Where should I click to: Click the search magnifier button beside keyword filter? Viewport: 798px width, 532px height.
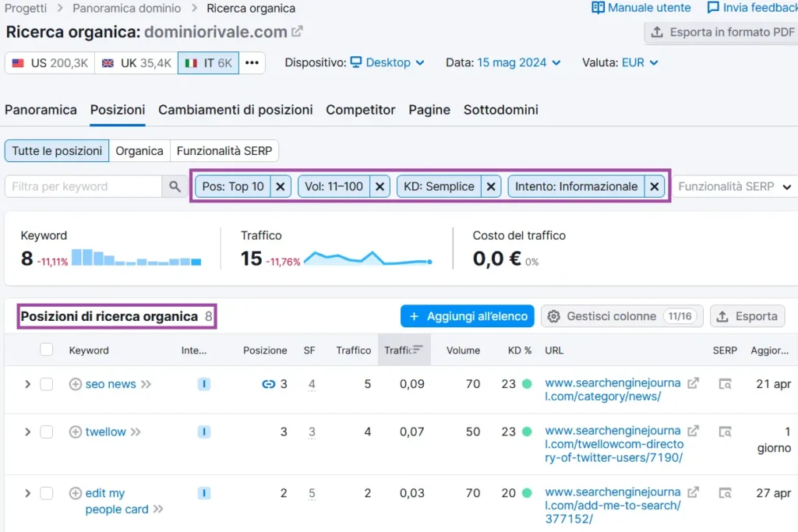[x=174, y=187]
